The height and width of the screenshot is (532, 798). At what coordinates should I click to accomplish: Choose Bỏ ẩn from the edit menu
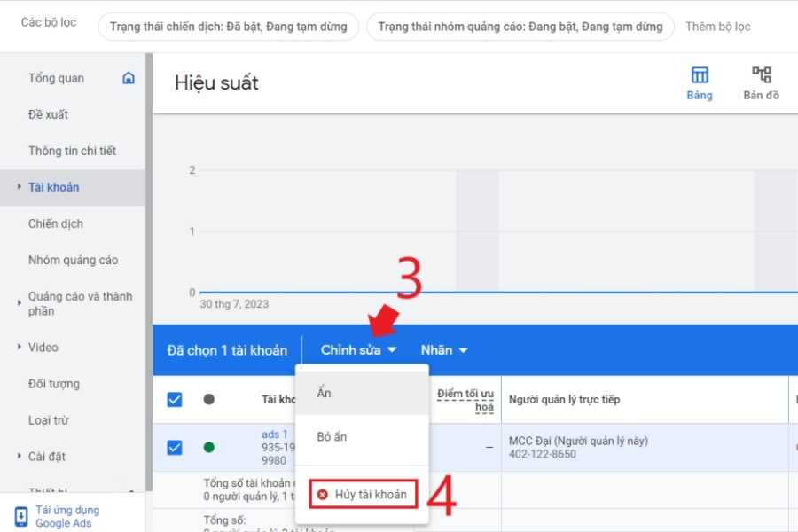[x=362, y=437]
